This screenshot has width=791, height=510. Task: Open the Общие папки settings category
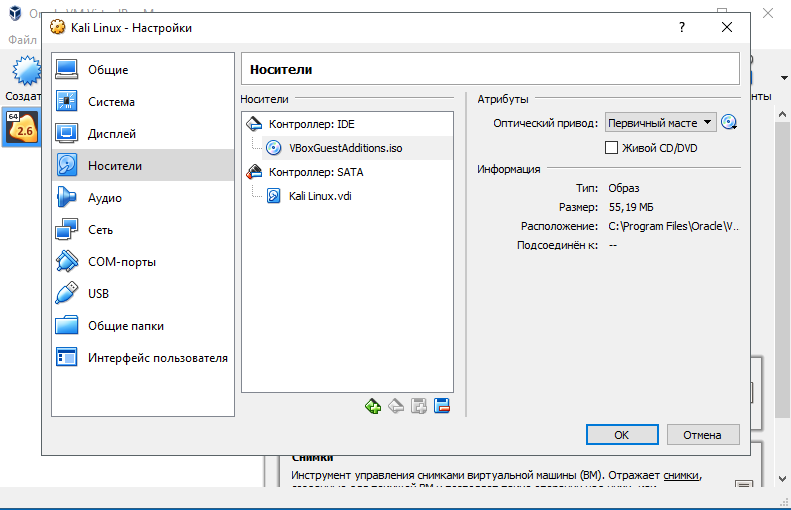click(143, 325)
